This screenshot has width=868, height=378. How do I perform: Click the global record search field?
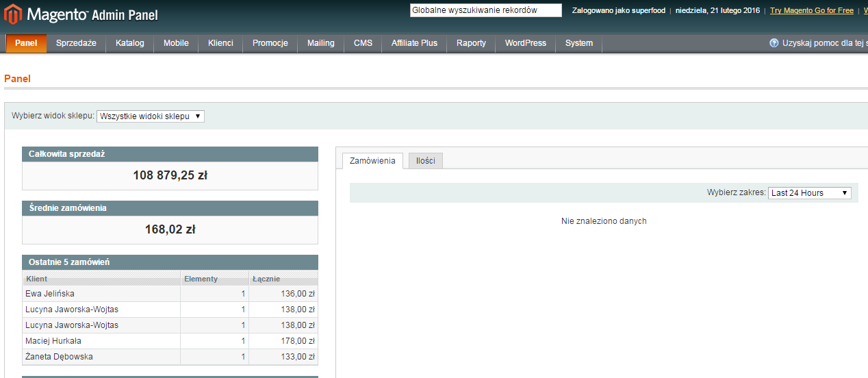click(485, 10)
